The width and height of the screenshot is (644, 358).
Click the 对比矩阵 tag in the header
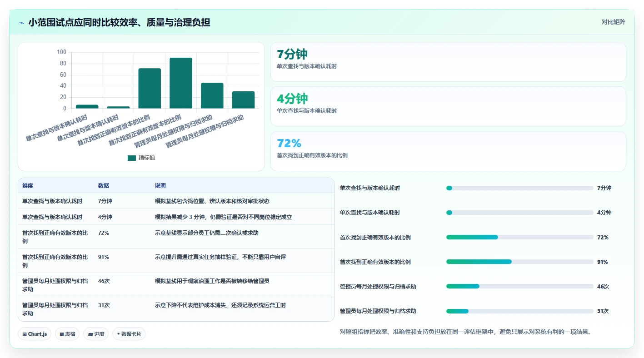pos(613,22)
